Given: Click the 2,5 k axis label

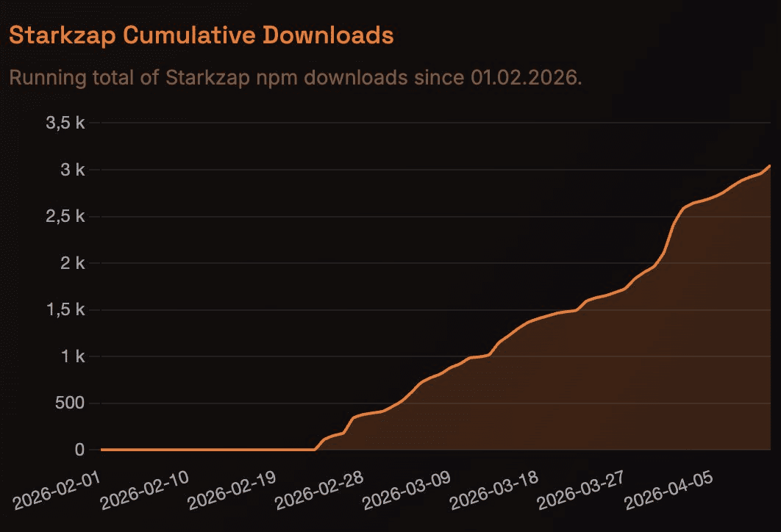Looking at the screenshot, I should [66, 216].
